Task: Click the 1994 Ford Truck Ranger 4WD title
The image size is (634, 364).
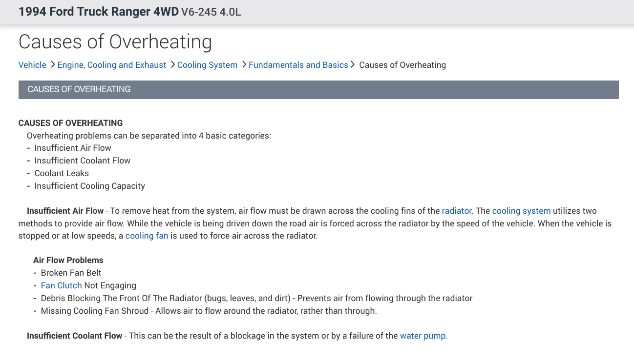Action: coord(99,12)
